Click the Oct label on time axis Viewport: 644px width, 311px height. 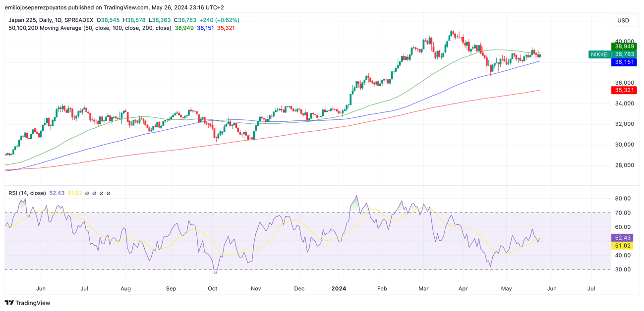pos(212,288)
